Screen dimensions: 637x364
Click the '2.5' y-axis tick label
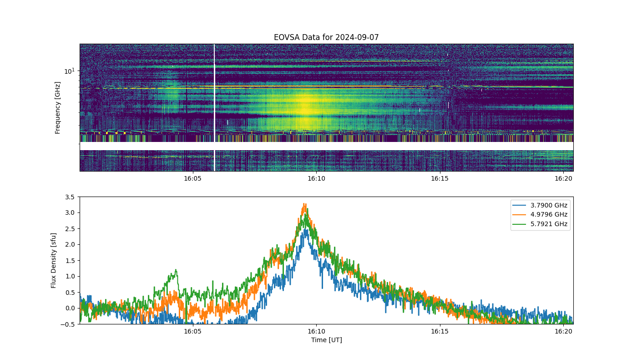(71, 228)
